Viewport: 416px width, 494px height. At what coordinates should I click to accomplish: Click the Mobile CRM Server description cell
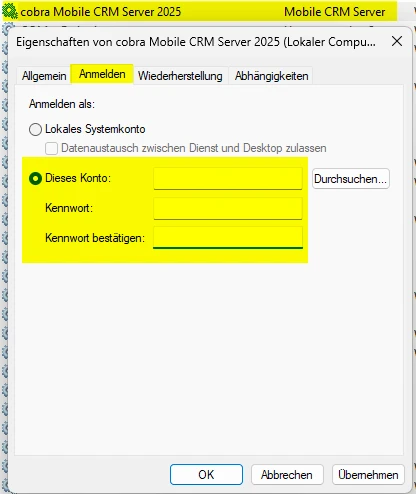point(335,12)
